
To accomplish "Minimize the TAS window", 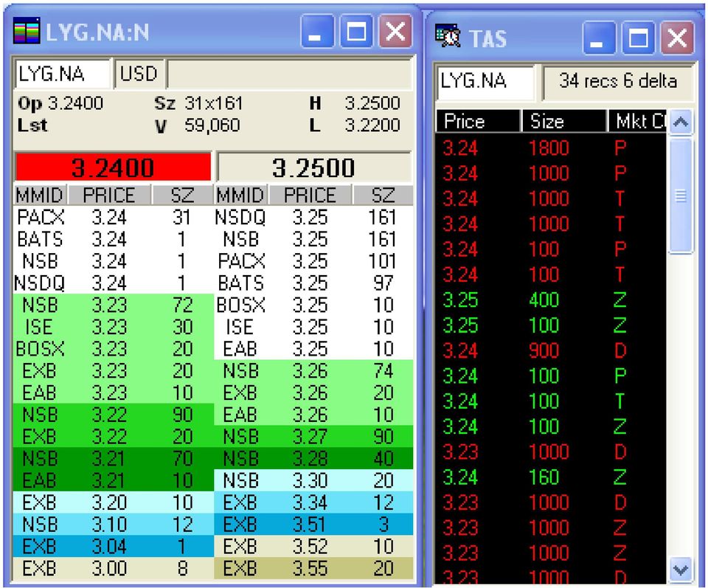I will click(599, 37).
